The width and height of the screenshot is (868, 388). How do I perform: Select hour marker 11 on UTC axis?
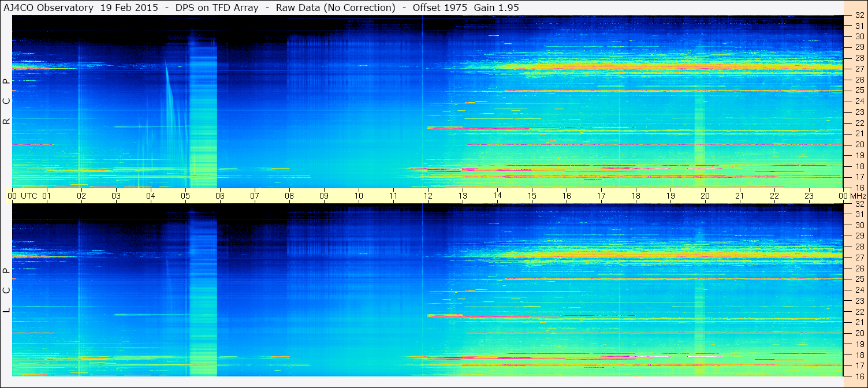tap(393, 196)
